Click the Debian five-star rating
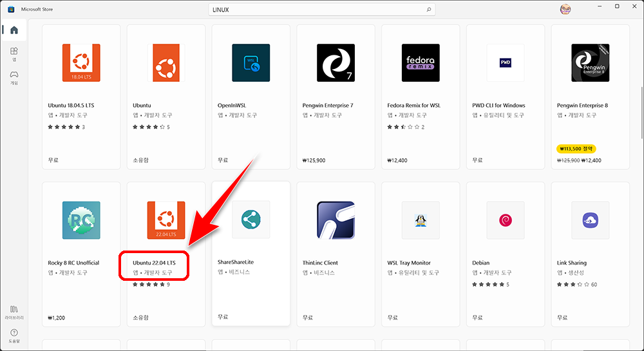 point(490,285)
